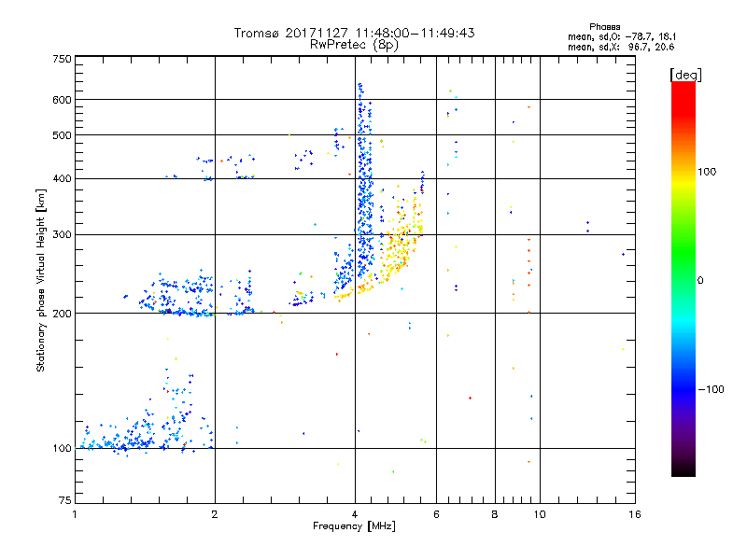
Task: Click the '[deg]' colorbar unit label
Action: tap(685, 75)
